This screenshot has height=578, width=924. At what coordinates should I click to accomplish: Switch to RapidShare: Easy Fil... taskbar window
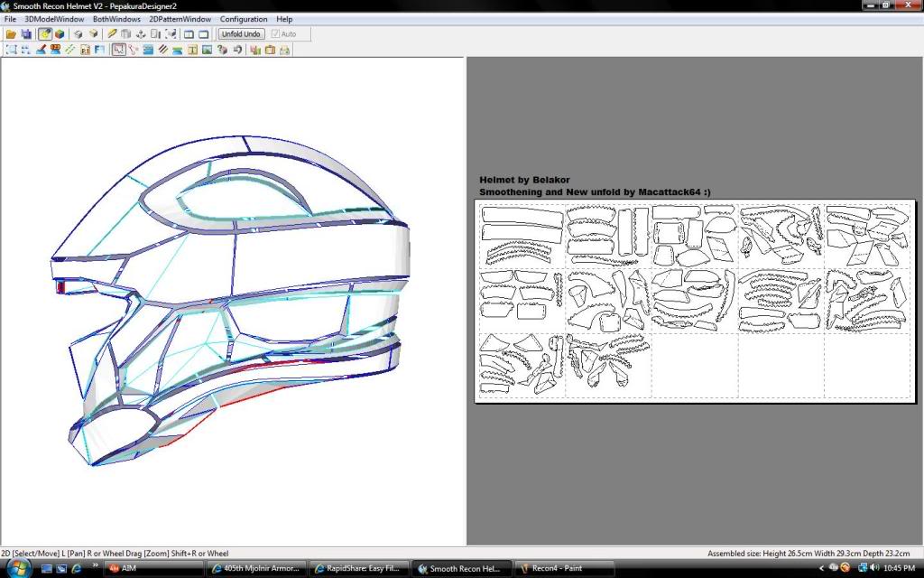[359, 569]
